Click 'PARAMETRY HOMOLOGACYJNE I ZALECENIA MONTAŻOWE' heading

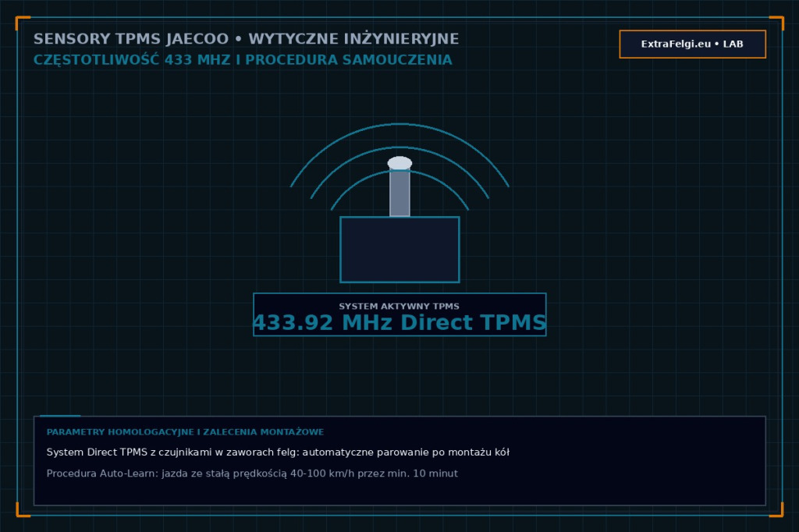point(185,432)
